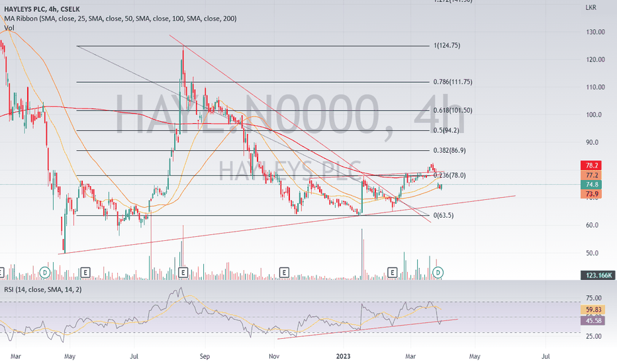Select the 73.9 moving average price tag
This screenshot has width=617, height=364.
tap(591, 194)
